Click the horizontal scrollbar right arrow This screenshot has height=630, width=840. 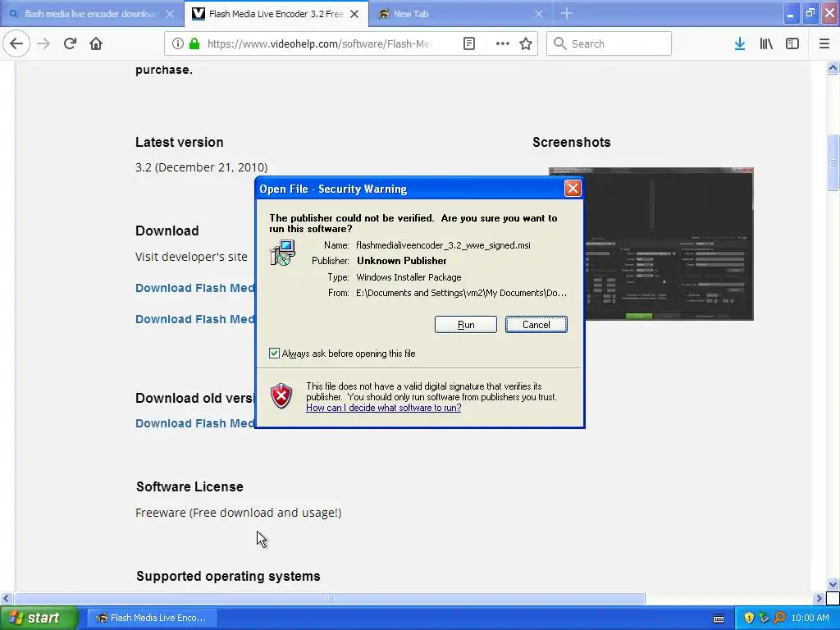819,598
